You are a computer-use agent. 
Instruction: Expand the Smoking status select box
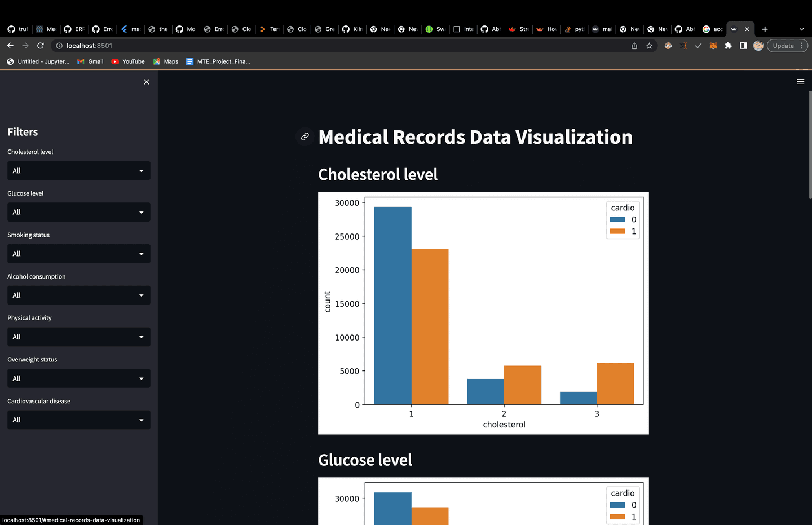(79, 254)
